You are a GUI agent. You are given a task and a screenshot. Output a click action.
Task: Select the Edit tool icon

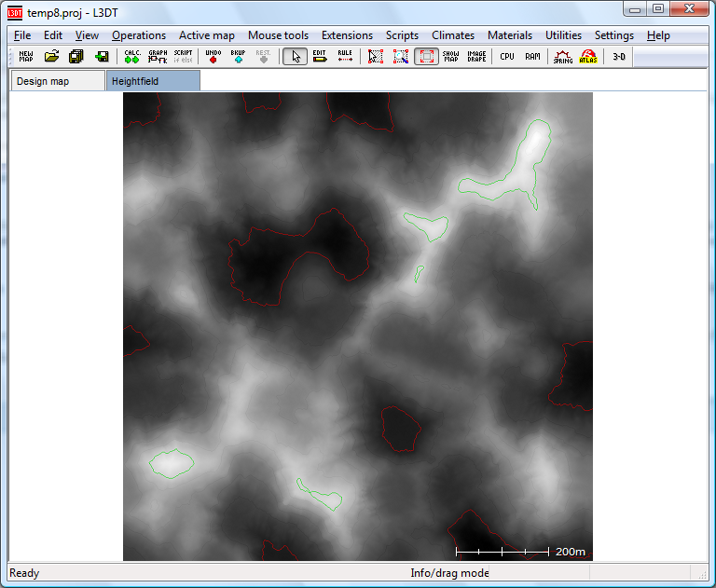click(320, 57)
